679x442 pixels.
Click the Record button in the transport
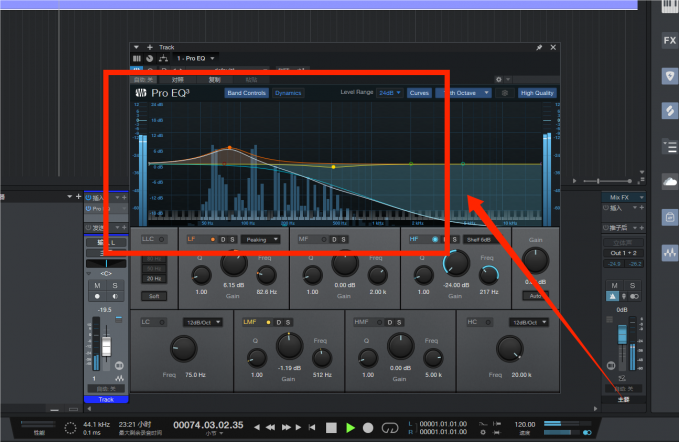(x=368, y=428)
